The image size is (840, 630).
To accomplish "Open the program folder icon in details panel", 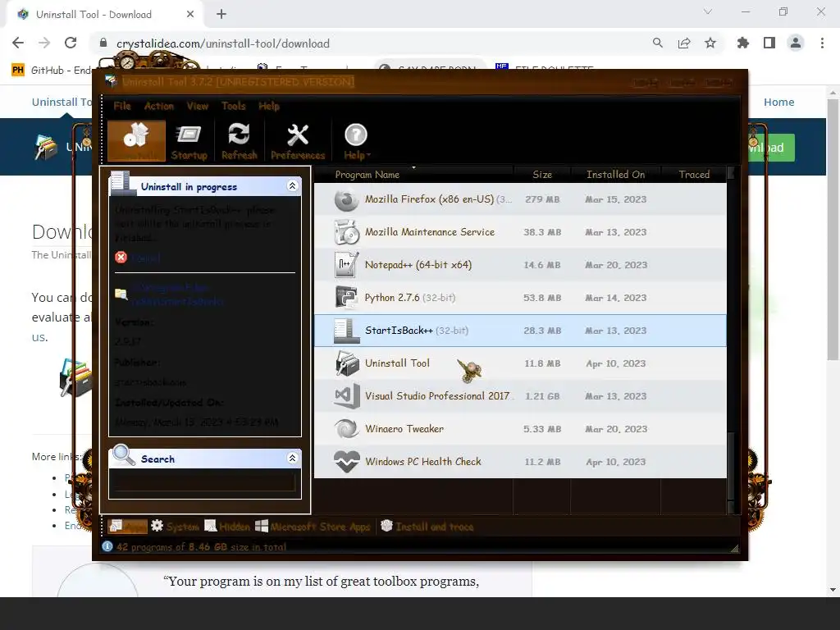I will tap(121, 294).
